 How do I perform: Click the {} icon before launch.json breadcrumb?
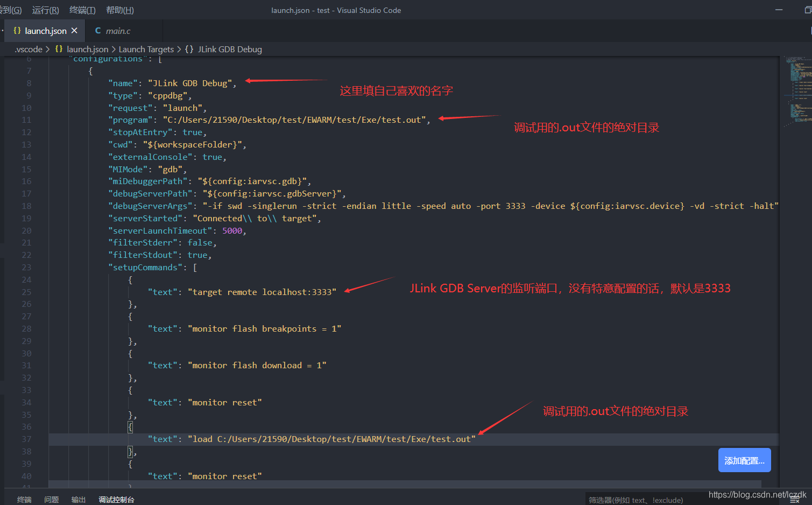[x=59, y=49]
